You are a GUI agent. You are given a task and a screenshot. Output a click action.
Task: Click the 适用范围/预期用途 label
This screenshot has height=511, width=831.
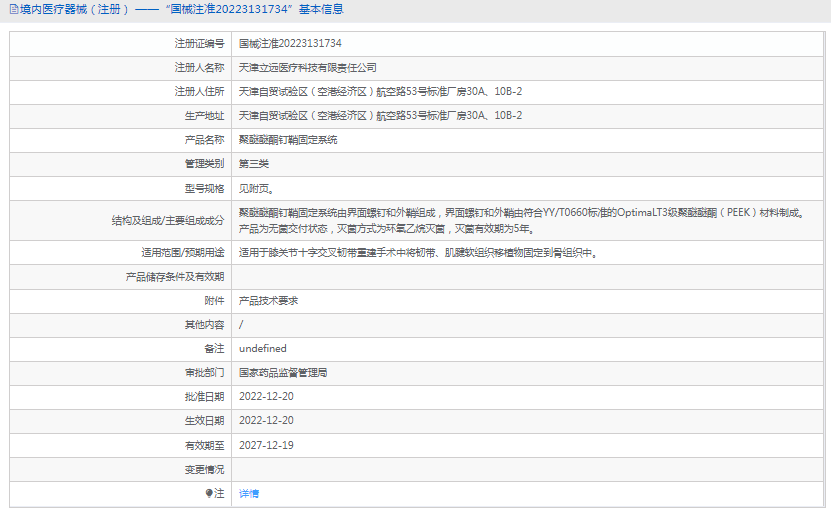coord(183,253)
